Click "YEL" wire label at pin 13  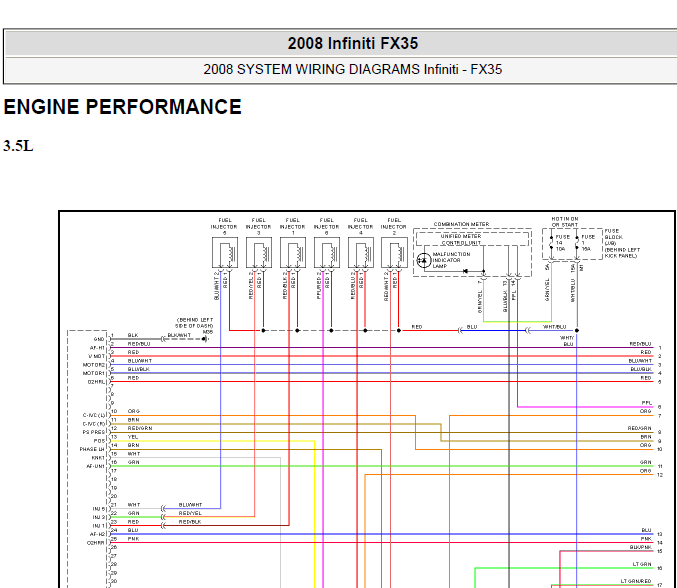(133, 437)
